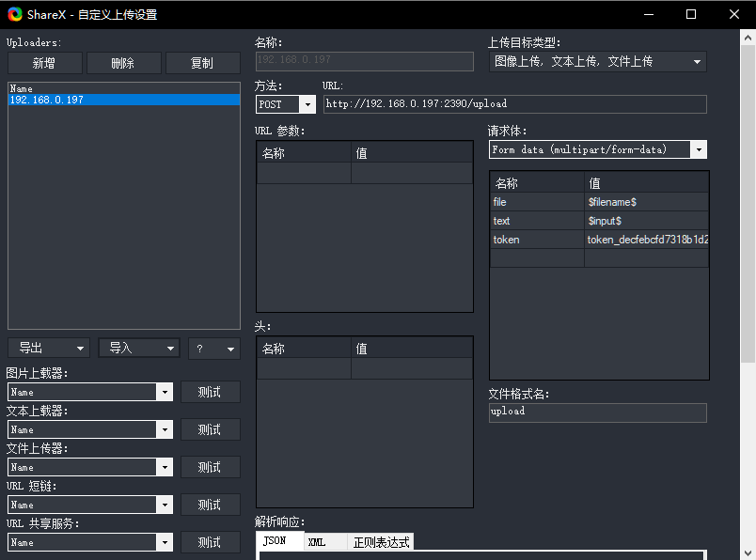Viewport: 756px width, 560px height.
Task: Click the empty name cell in URL 参数 table
Action: tap(304, 173)
